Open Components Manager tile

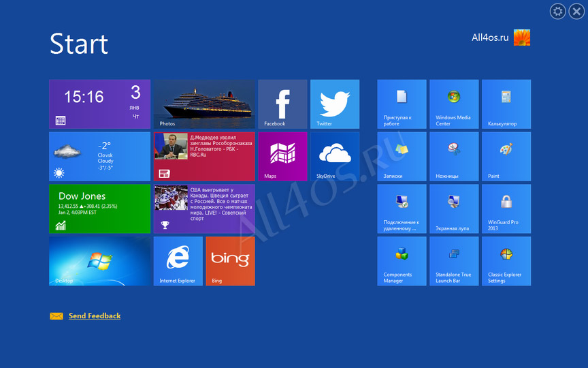(x=402, y=261)
